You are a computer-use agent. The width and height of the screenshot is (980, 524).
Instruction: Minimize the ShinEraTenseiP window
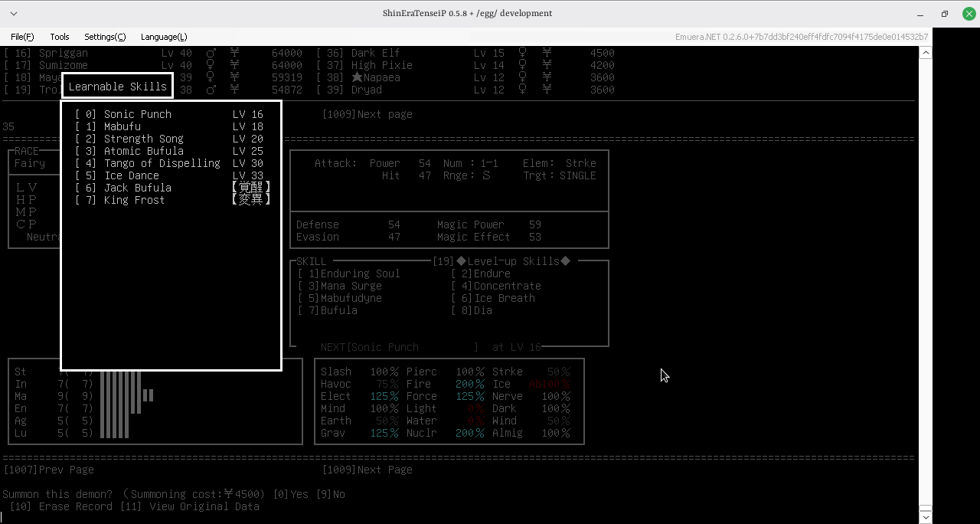pyautogui.click(x=920, y=14)
